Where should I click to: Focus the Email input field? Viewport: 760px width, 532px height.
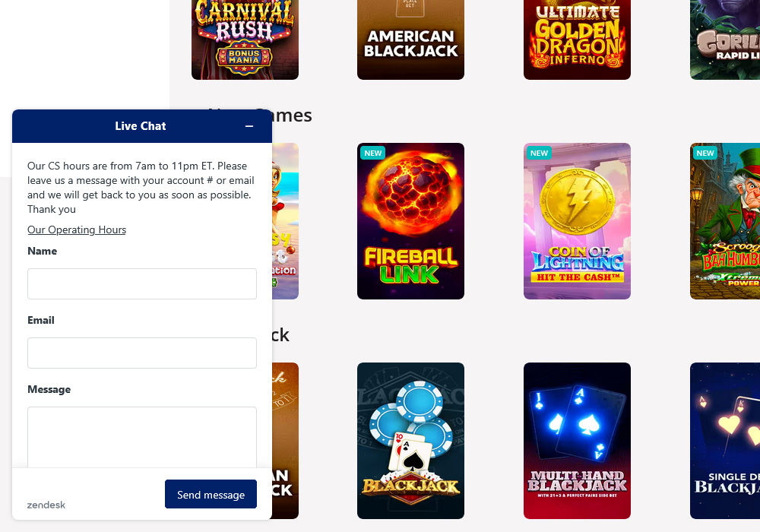[x=142, y=353]
